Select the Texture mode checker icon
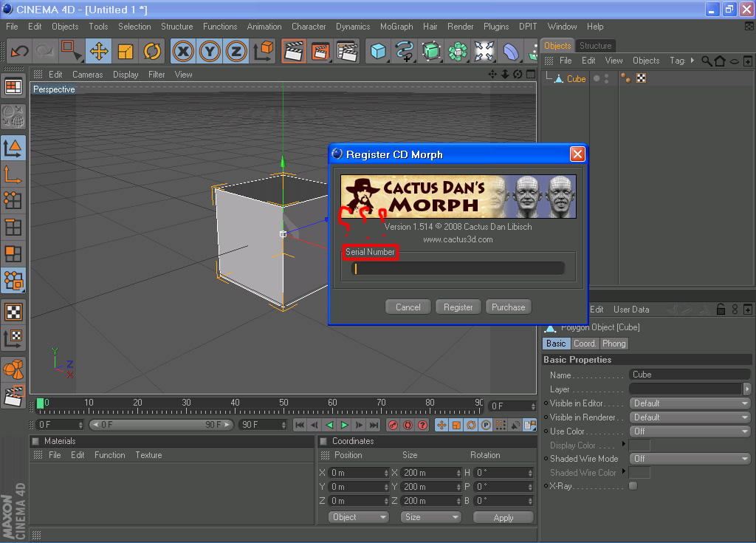This screenshot has width=756, height=543. [13, 312]
